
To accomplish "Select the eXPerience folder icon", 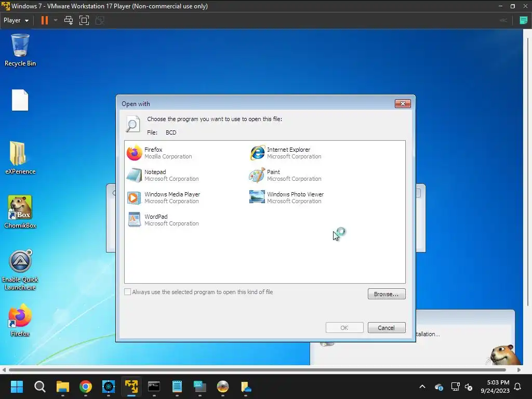I will (x=20, y=158).
